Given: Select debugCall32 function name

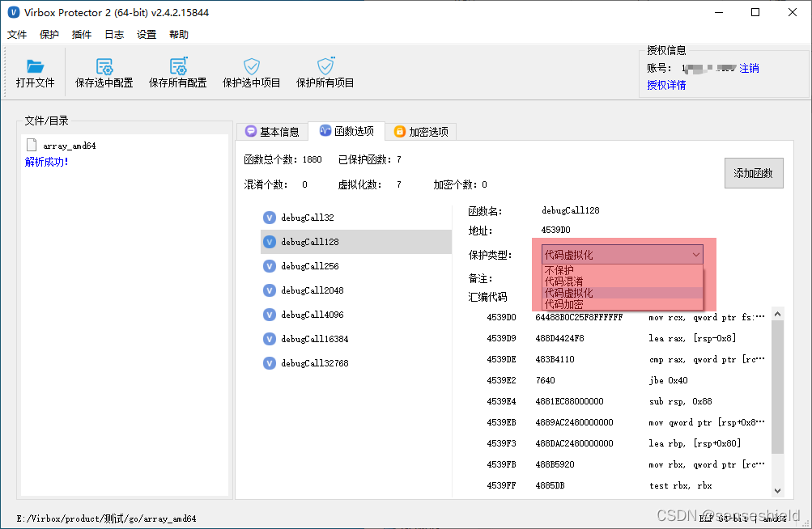Looking at the screenshot, I should click(x=308, y=218).
